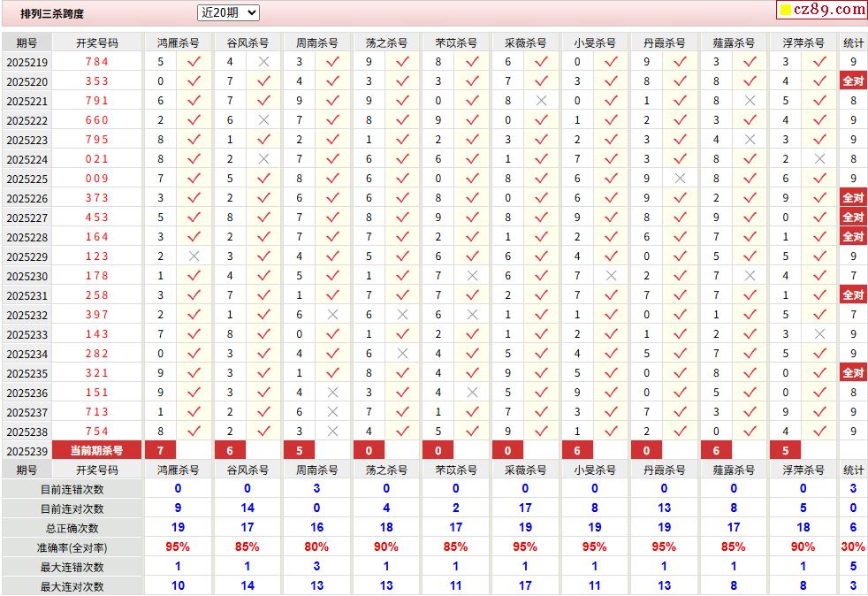Click the X mark for 芣苡杀号 in row 2025230
The width and height of the screenshot is (868, 596).
472,275
